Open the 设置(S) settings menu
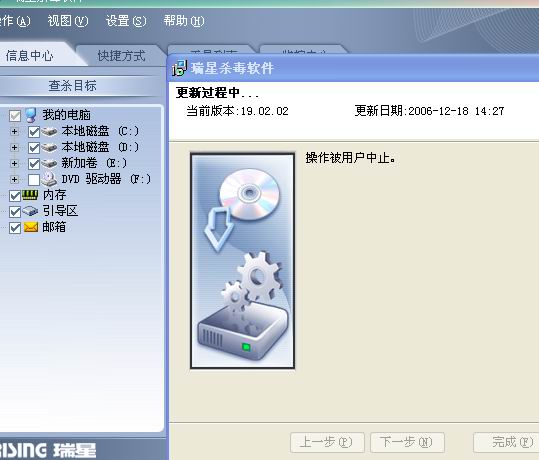The image size is (539, 460). pos(126,21)
